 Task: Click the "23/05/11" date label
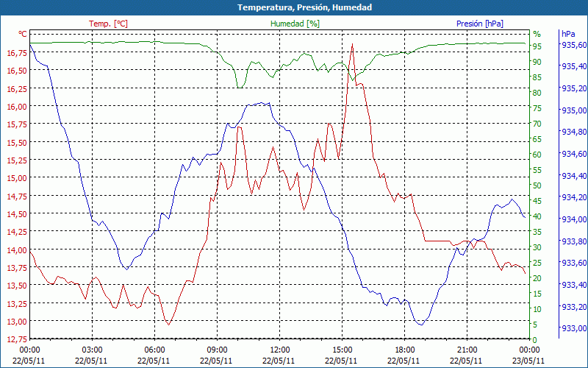coord(528,361)
